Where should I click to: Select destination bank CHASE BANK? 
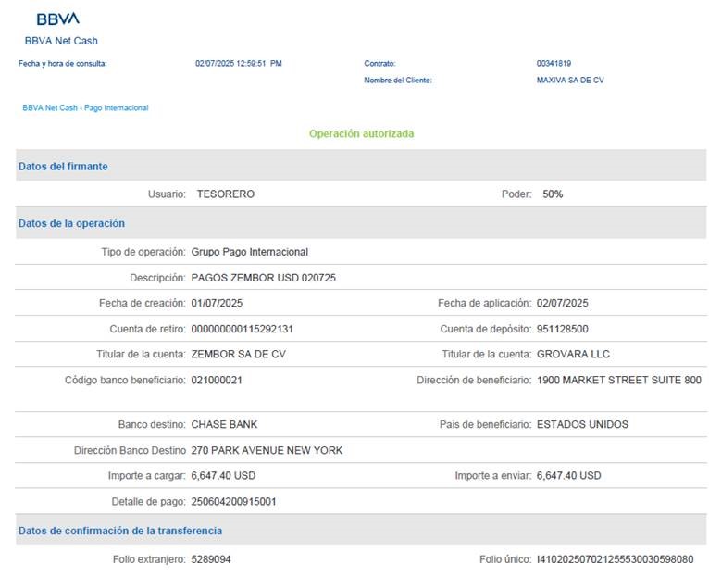click(x=224, y=424)
